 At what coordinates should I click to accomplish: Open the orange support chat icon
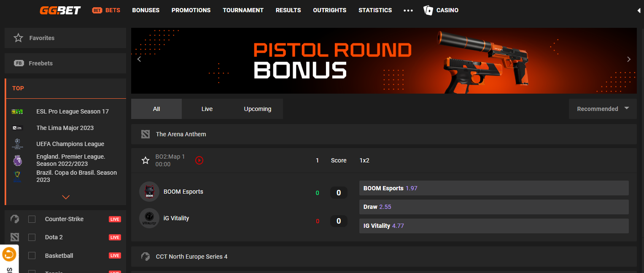[x=9, y=254]
